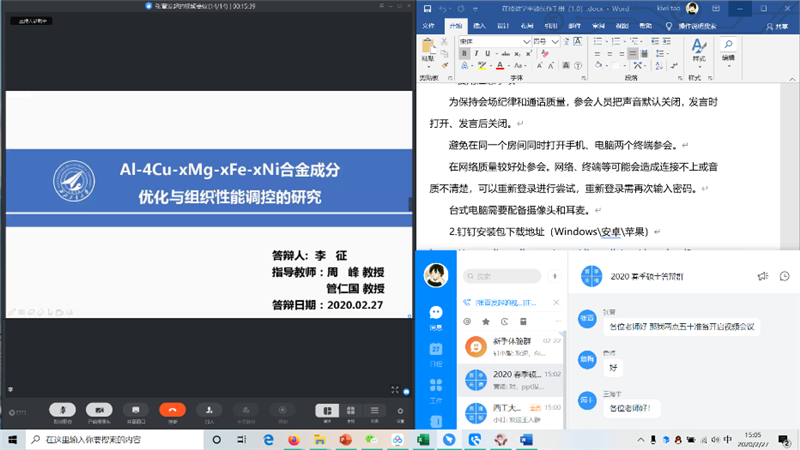Click the clock icon in chat header
Viewport: 800px width, 450px height.
pyautogui.click(x=785, y=276)
